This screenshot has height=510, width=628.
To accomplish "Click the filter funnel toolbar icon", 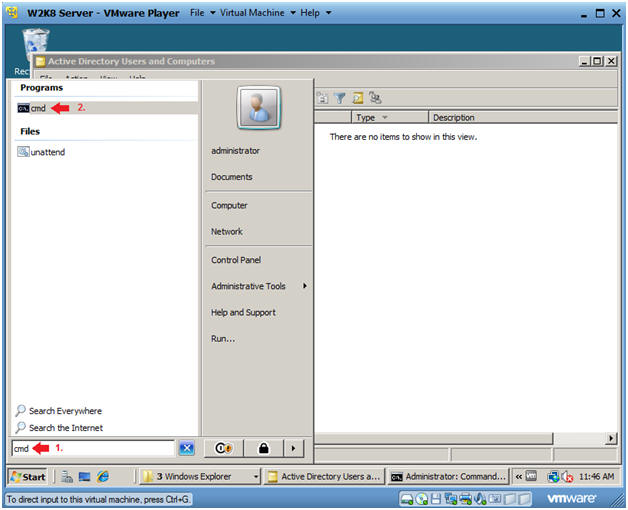I will point(340,98).
